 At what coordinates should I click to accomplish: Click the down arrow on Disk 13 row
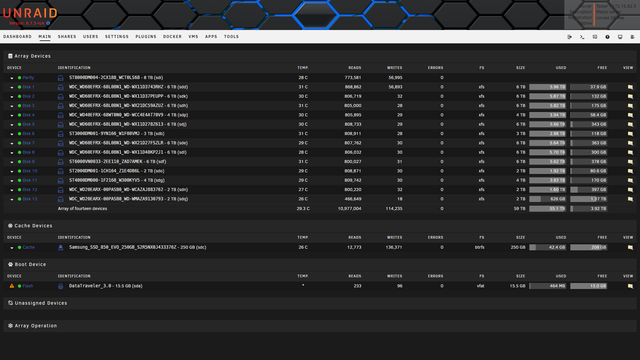pos(12,200)
